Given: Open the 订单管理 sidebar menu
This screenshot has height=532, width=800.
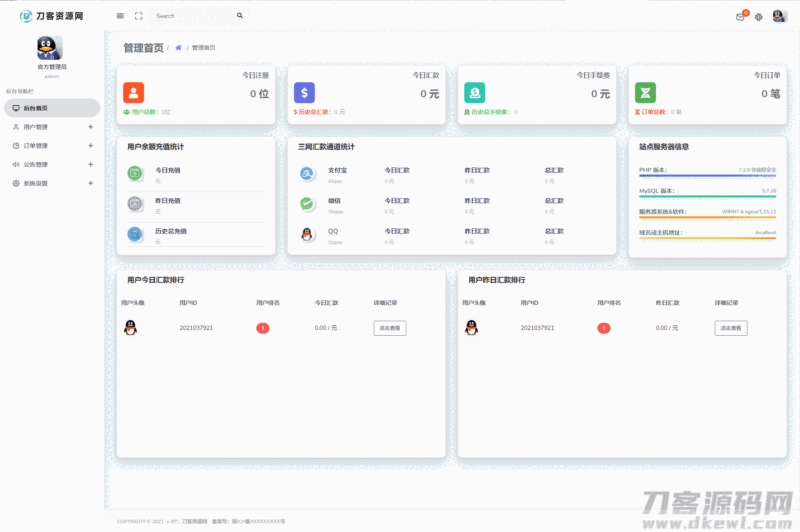Looking at the screenshot, I should 52,146.
